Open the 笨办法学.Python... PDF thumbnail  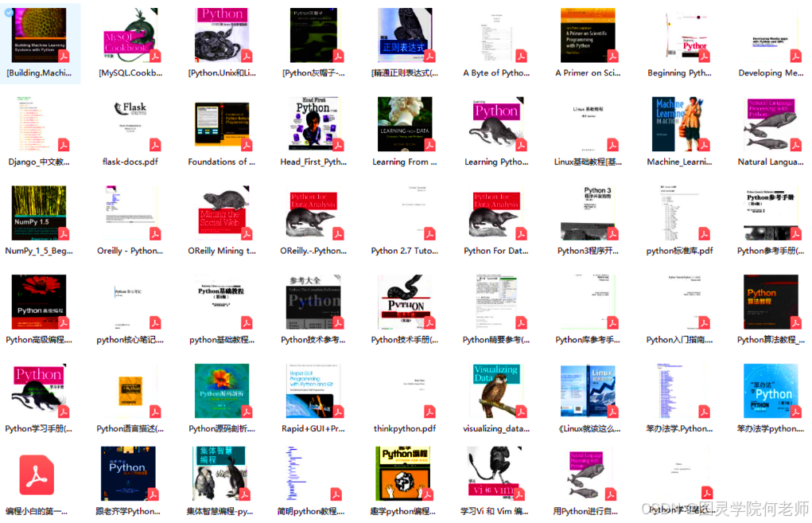point(679,391)
